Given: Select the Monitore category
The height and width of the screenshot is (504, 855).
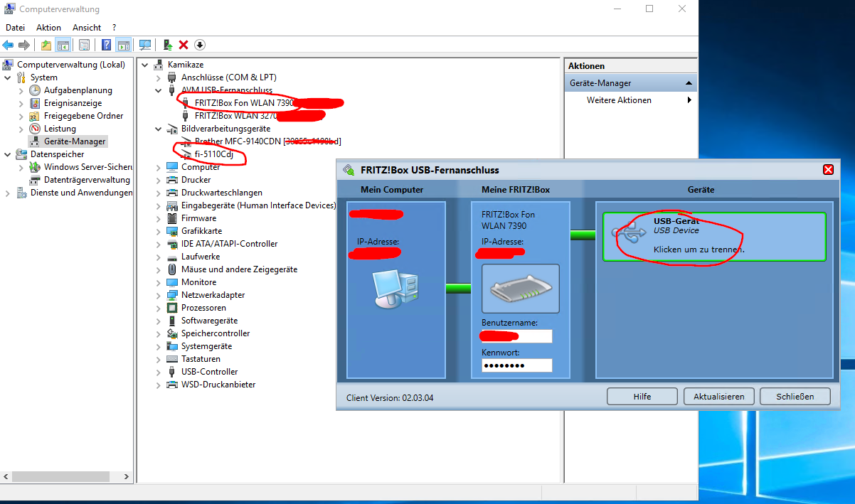Looking at the screenshot, I should (x=198, y=282).
